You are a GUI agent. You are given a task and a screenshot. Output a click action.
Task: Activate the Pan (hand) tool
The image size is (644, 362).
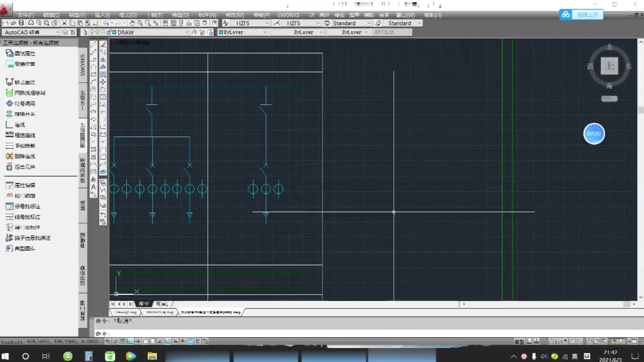click(132, 23)
